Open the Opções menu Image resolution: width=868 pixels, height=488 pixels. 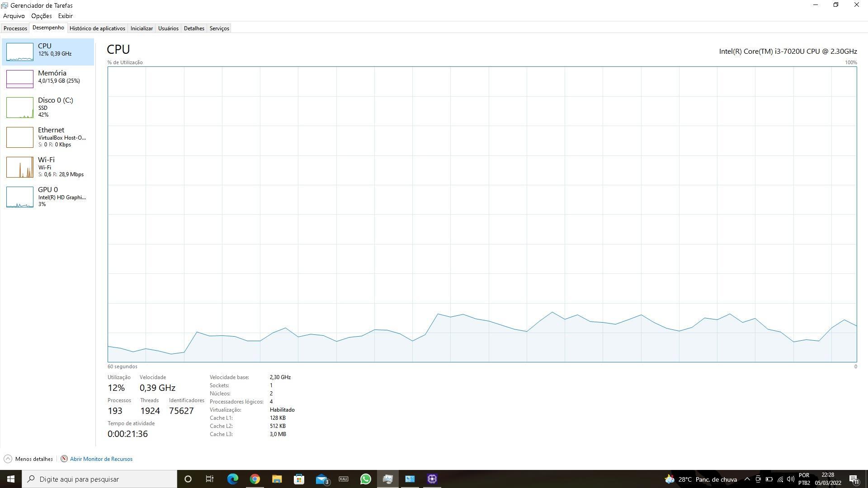(x=42, y=16)
